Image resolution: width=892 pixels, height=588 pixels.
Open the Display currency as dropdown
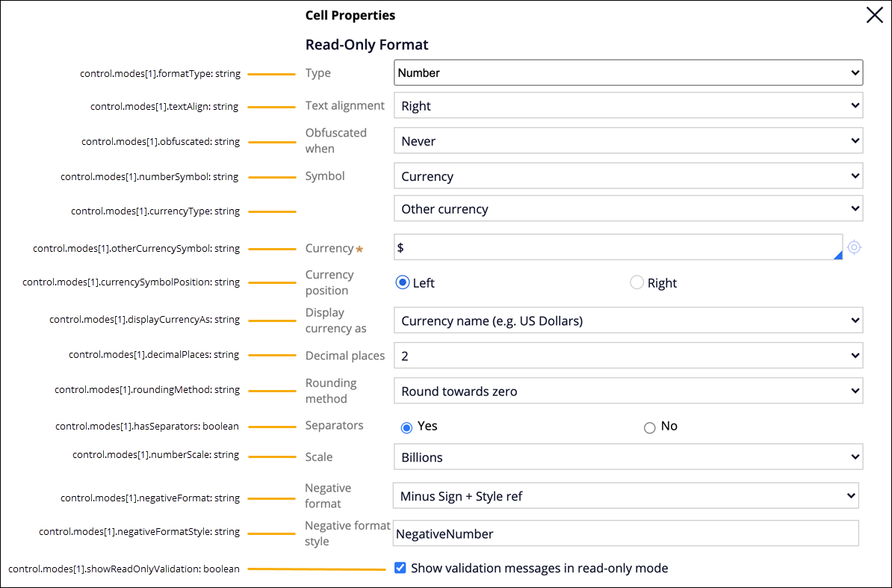[x=628, y=321]
